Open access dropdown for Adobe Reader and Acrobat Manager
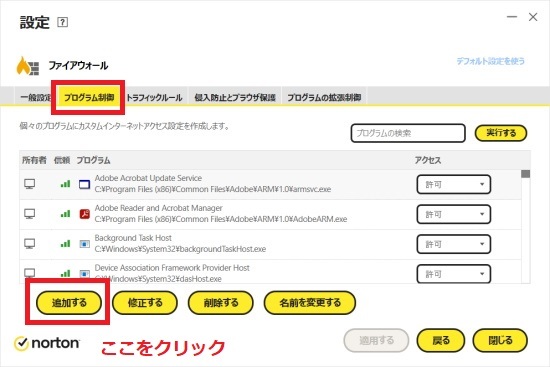This screenshot has height=367, width=550. click(x=454, y=214)
